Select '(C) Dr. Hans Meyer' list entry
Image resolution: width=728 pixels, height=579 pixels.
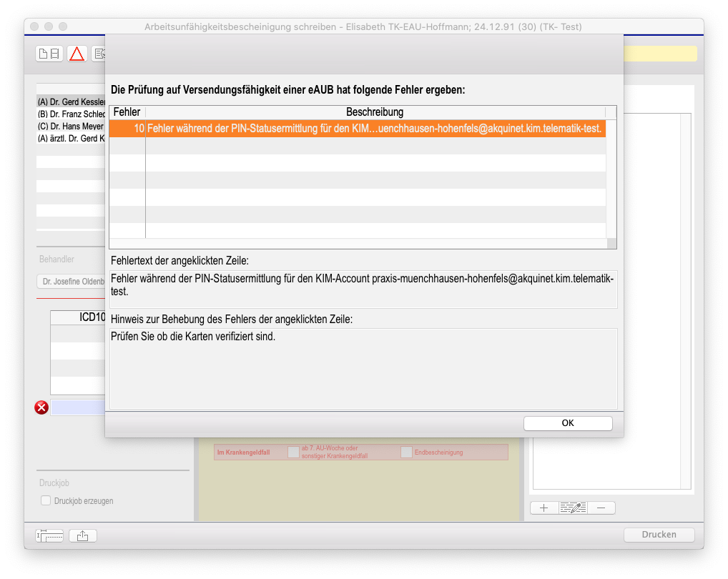click(72, 126)
